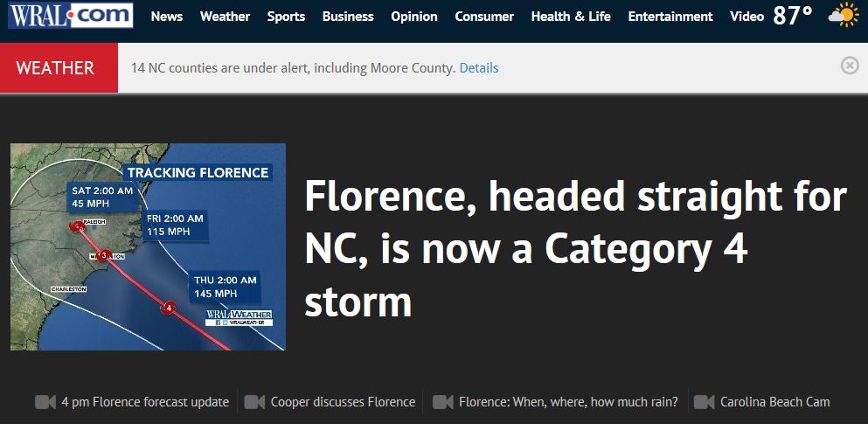Open the partly sunny weather icon
The width and height of the screenshot is (868, 430).
click(x=844, y=15)
